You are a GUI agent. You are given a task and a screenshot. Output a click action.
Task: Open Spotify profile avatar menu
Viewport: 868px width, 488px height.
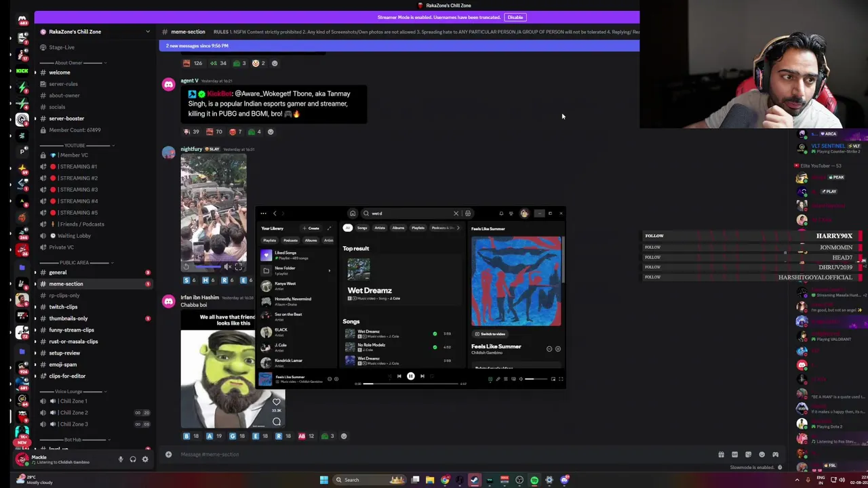(524, 213)
